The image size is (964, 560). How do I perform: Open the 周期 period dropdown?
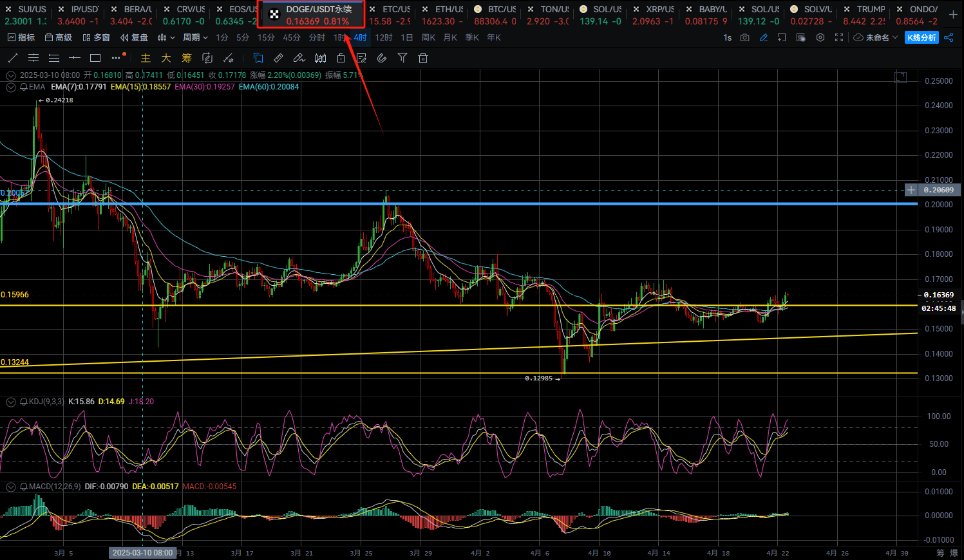tap(195, 37)
